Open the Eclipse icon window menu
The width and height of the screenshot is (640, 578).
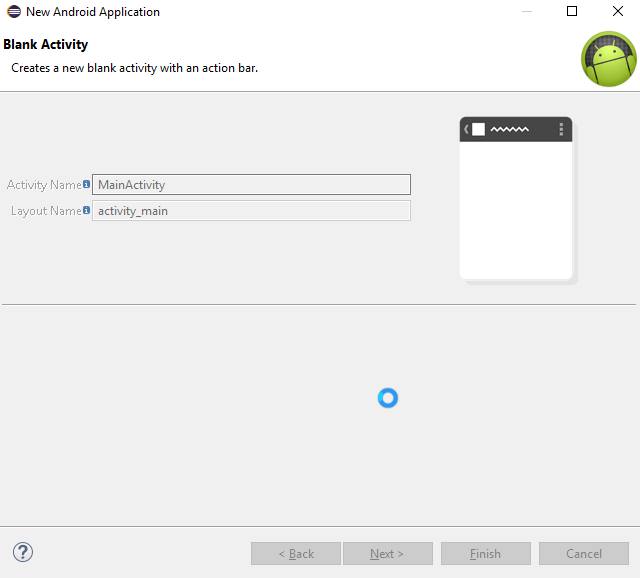[14, 11]
